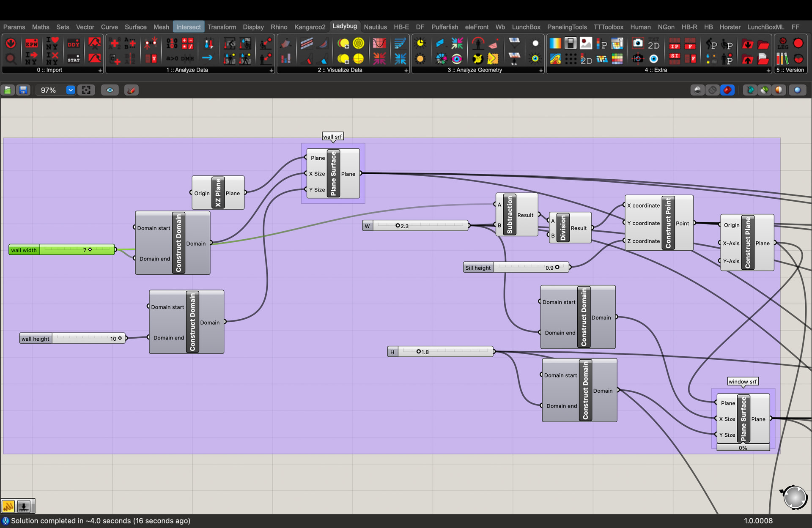Image resolution: width=812 pixels, height=528 pixels.
Task: Open the Params tab
Action: click(x=14, y=27)
